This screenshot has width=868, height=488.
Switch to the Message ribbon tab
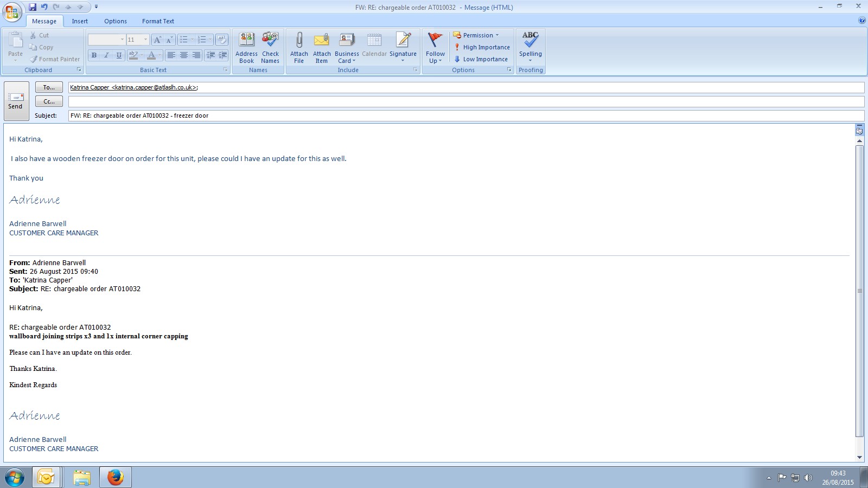click(44, 21)
